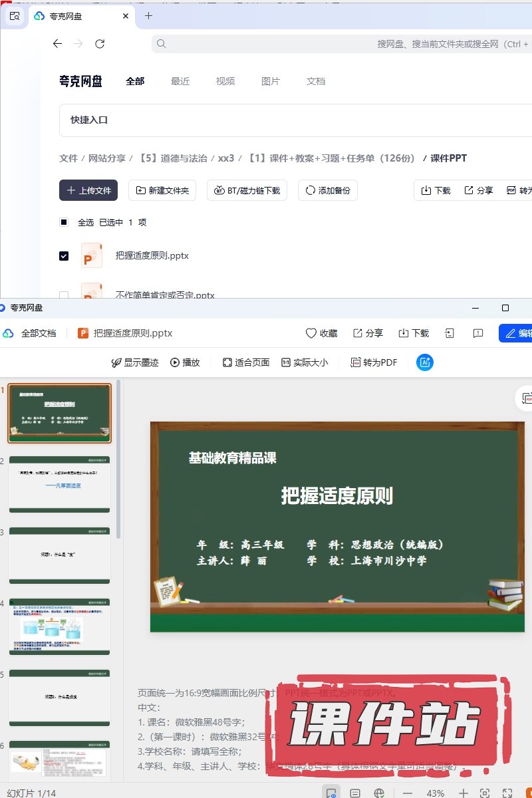The image size is (532, 798).
Task: Click the 新建文件夹 button
Action: [x=162, y=190]
